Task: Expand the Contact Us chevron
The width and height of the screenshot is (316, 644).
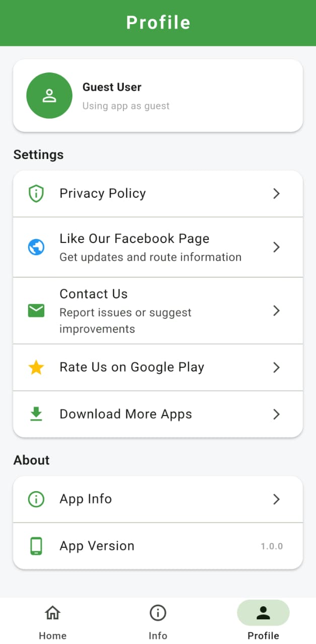Action: (x=276, y=310)
